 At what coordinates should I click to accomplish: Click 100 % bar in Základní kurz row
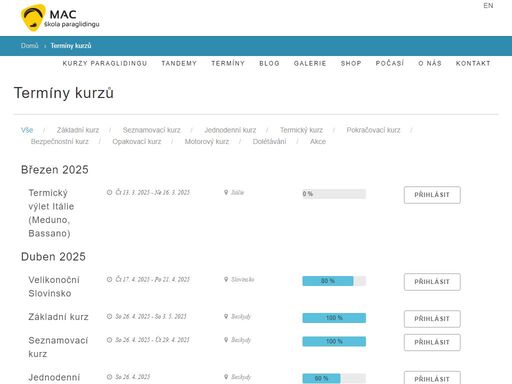click(334, 318)
